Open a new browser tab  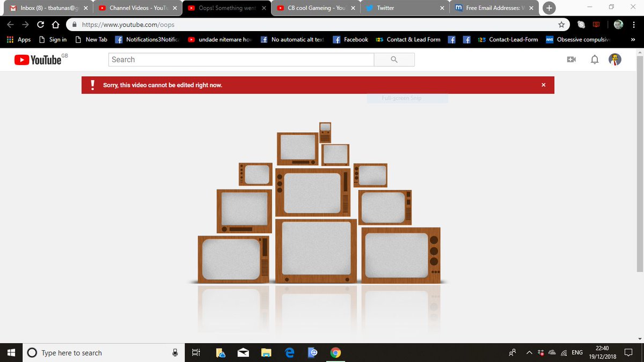tap(548, 8)
